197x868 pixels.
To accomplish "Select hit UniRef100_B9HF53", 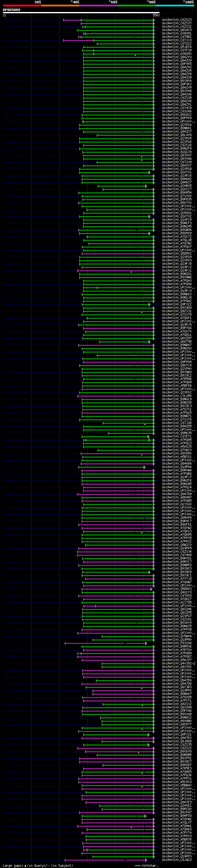I will click(x=177, y=816).
